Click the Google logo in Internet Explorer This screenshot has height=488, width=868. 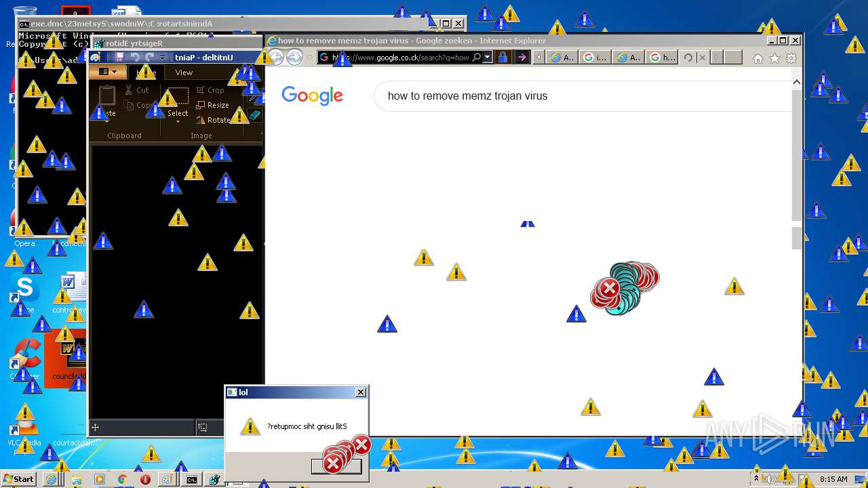pos(313,96)
